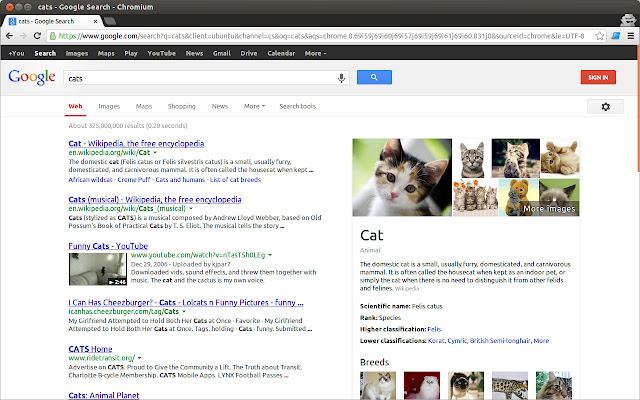Viewport: 640px width, 400px height.
Task: Open the CATS Home result
Action: point(90,349)
